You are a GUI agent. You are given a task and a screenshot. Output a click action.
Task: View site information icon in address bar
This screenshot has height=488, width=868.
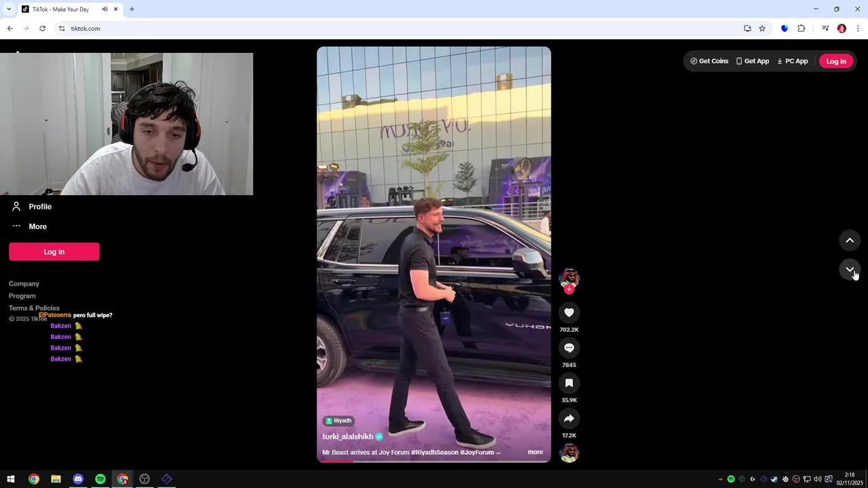pos(62,28)
